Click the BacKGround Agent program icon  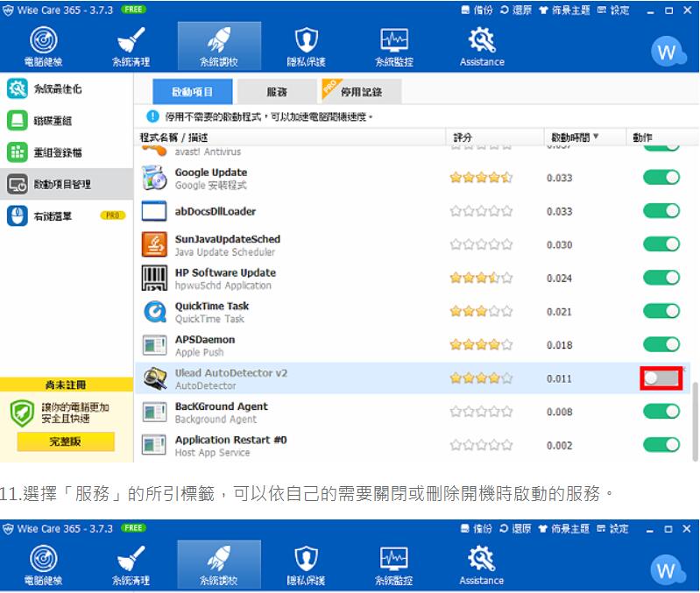(x=154, y=412)
